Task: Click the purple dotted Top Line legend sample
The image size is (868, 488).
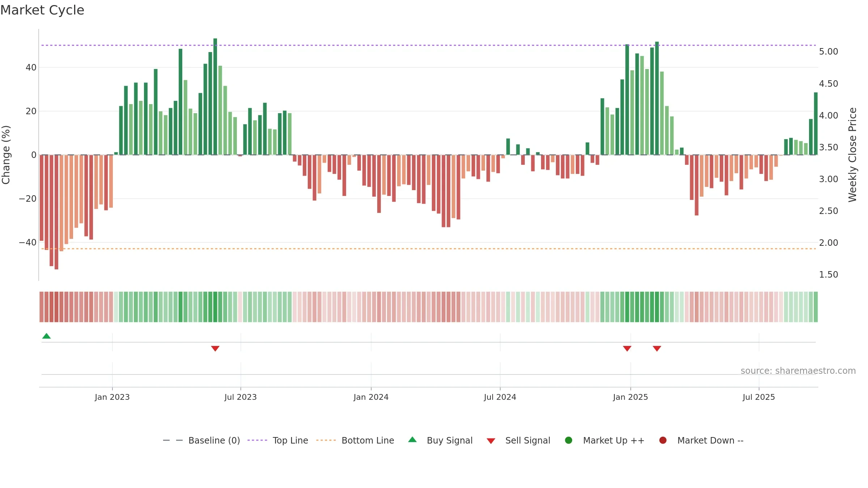Action: point(257,440)
